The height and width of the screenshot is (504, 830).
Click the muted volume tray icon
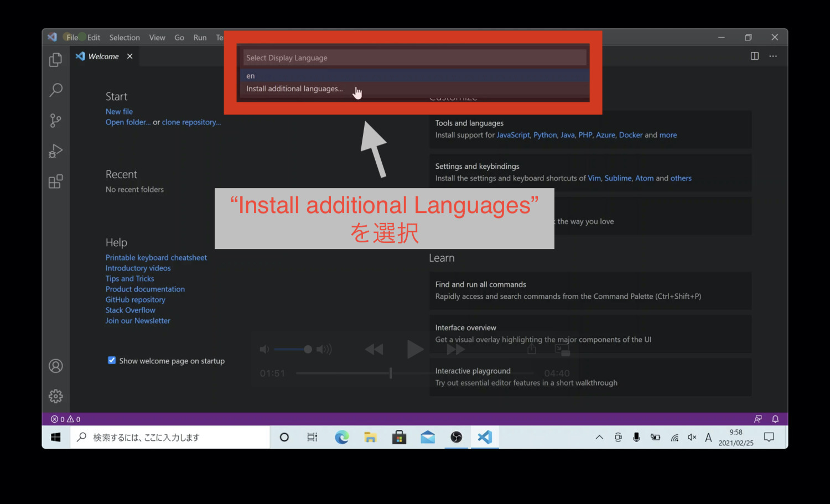tap(692, 437)
